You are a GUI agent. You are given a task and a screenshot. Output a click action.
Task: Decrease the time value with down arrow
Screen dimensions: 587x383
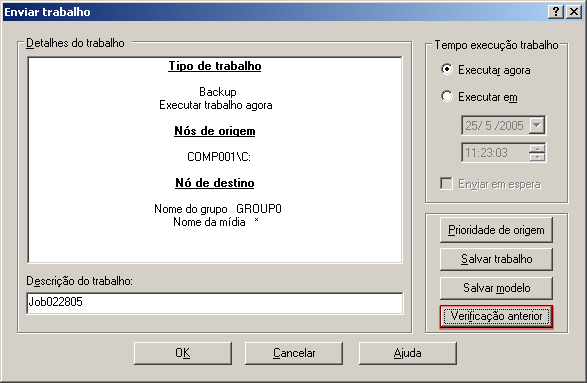(x=537, y=157)
